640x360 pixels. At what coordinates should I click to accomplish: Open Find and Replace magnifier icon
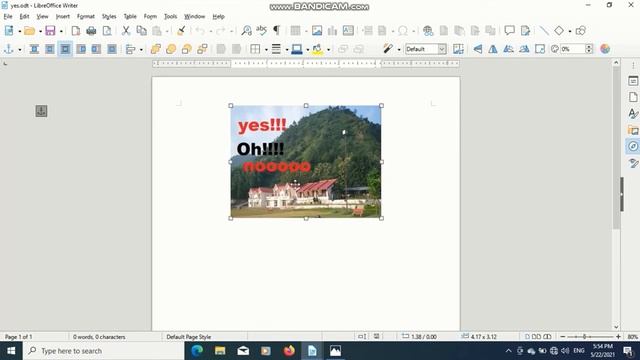pos(246,31)
